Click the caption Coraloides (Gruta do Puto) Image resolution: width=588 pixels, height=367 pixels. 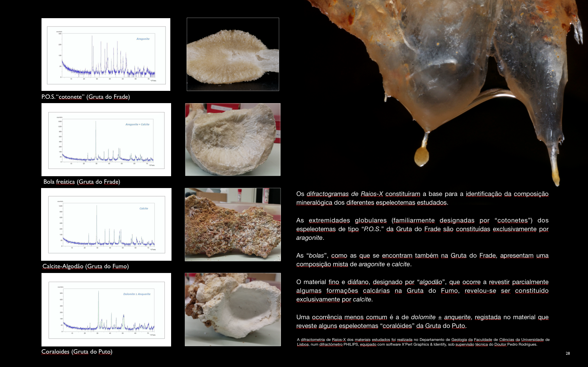tap(77, 351)
